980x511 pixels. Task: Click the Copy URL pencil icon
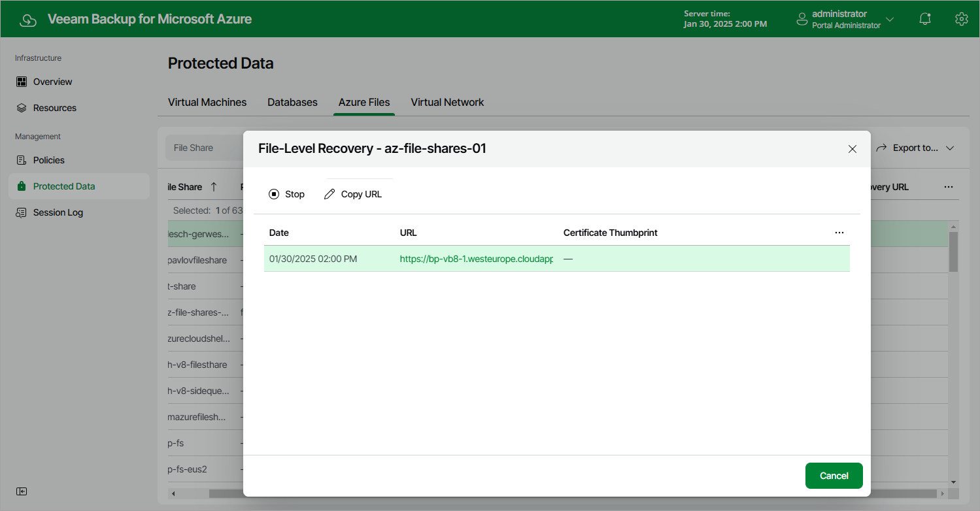point(329,194)
